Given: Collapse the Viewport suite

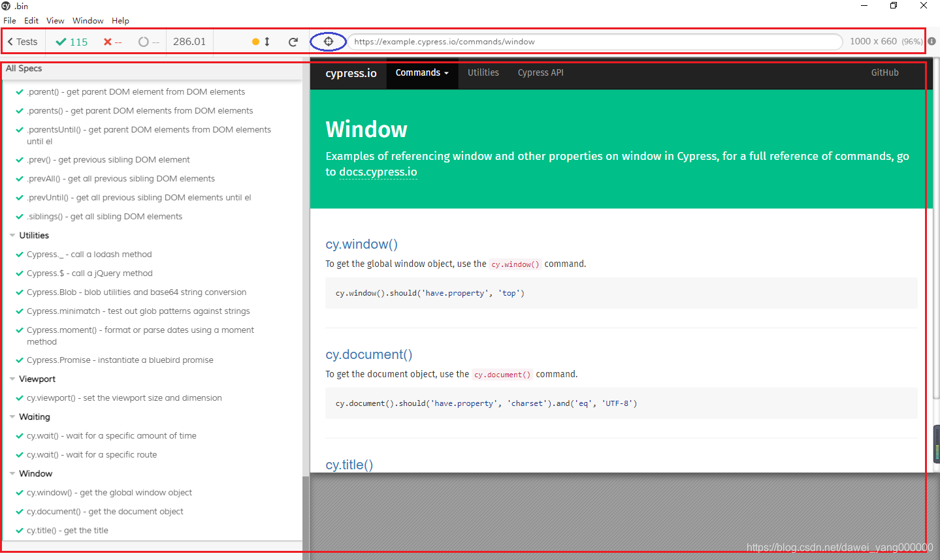Looking at the screenshot, I should (37, 379).
